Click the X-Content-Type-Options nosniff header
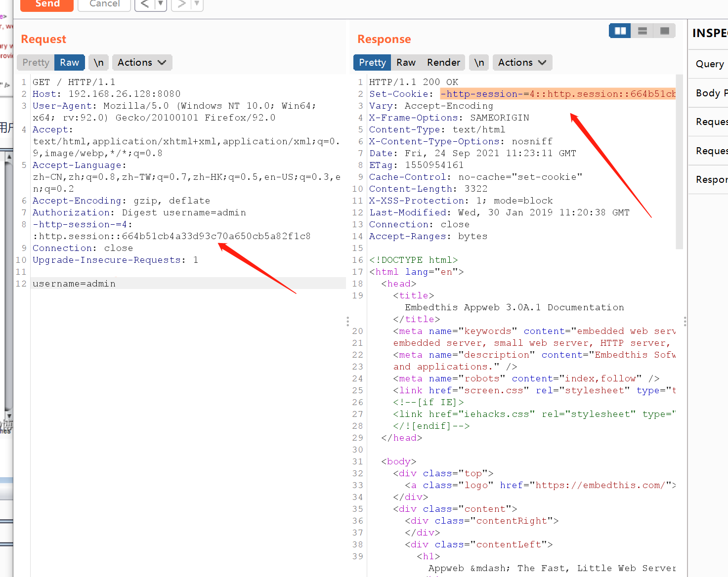The image size is (728, 577). coord(461,141)
